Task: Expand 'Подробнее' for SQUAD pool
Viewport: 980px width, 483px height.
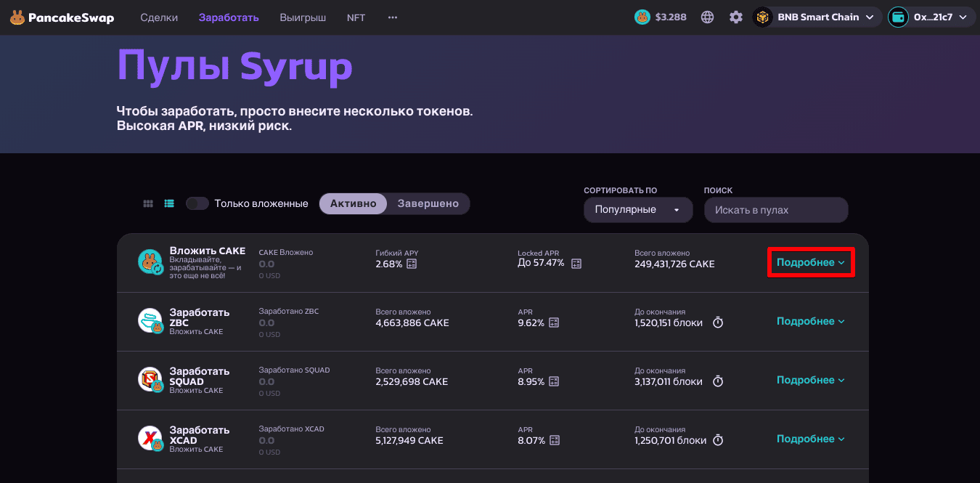Action: (x=811, y=380)
